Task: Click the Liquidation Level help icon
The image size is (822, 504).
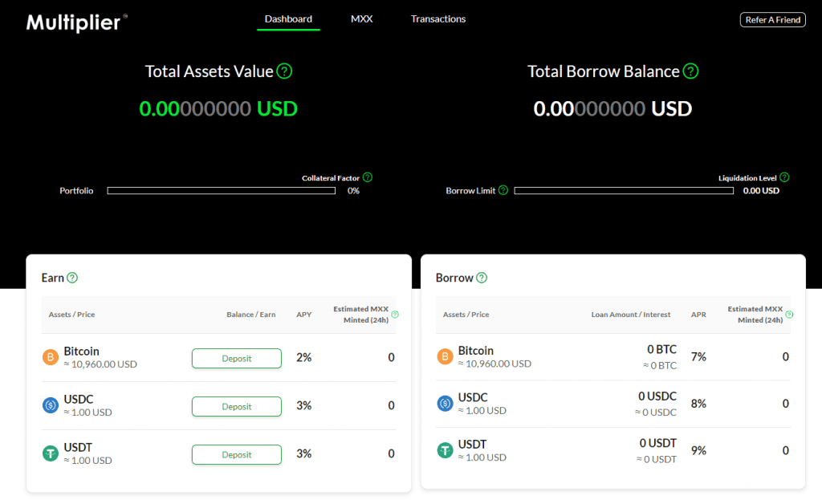Action: pos(784,177)
